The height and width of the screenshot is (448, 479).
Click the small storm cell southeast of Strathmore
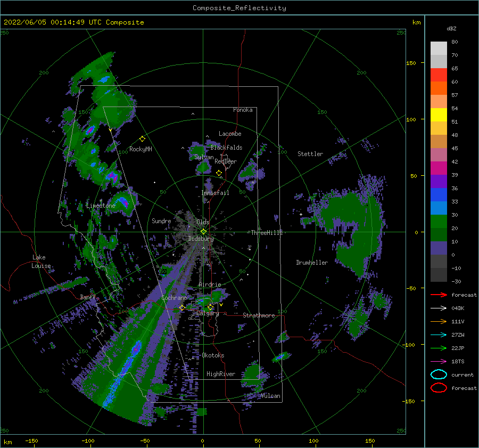[x=280, y=356]
